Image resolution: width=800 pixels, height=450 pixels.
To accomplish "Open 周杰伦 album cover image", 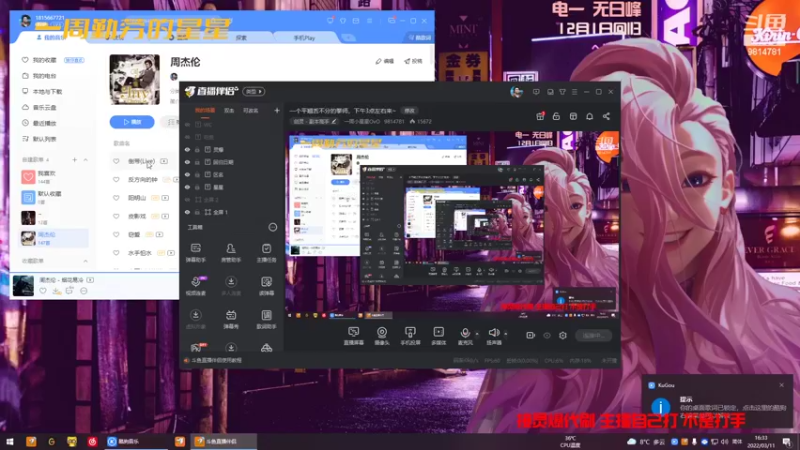I will point(135,80).
